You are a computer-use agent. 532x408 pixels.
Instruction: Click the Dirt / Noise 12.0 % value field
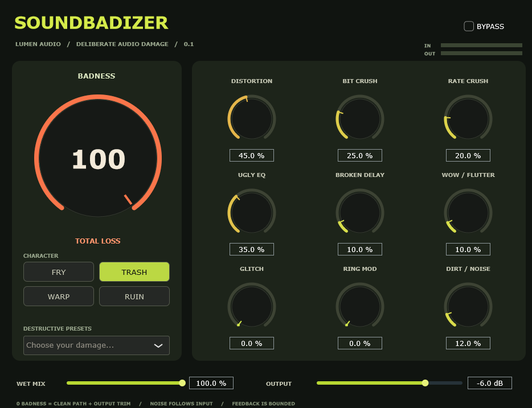[x=468, y=343]
